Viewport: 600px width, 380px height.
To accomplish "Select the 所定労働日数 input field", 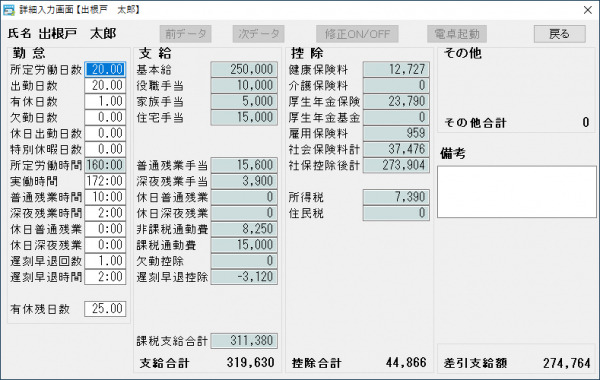I will [x=105, y=70].
